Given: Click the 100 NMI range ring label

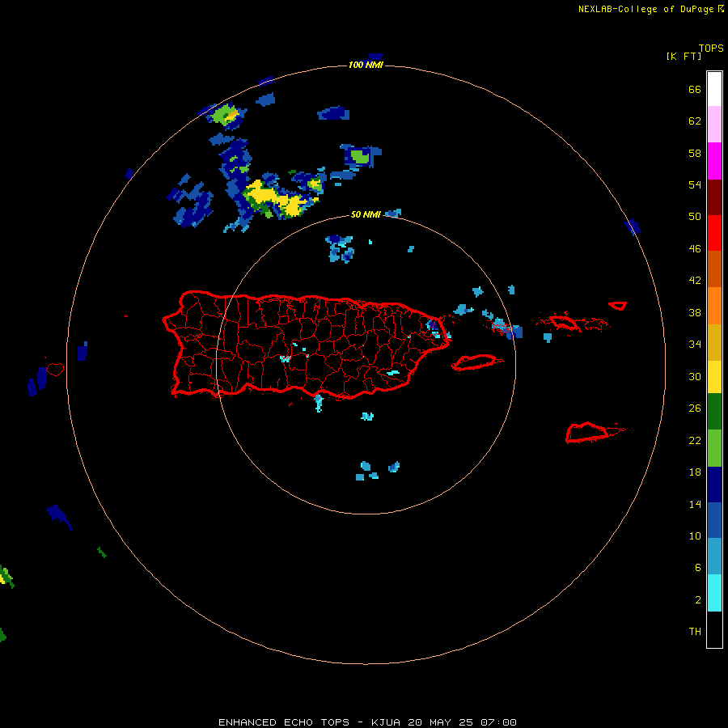Looking at the screenshot, I should [x=366, y=65].
